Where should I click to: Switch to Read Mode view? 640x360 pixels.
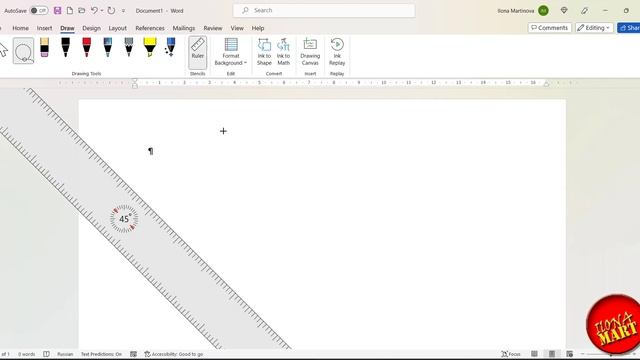click(x=534, y=354)
